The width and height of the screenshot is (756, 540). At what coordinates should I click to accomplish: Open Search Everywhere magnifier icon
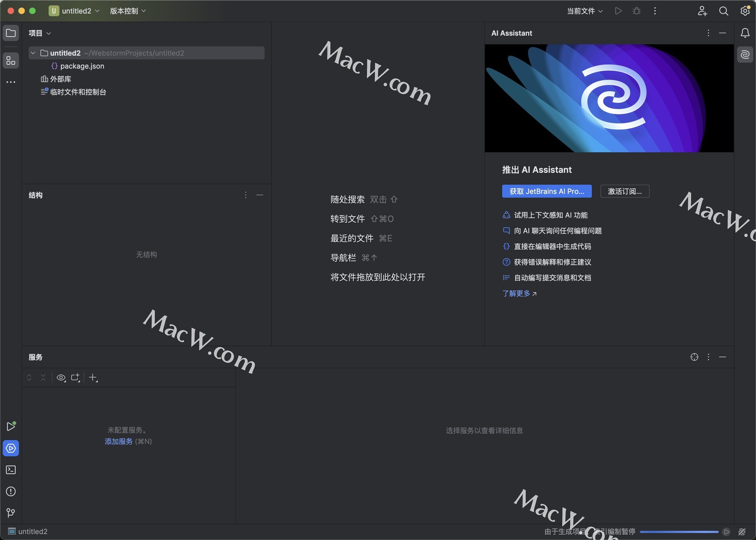point(724,11)
